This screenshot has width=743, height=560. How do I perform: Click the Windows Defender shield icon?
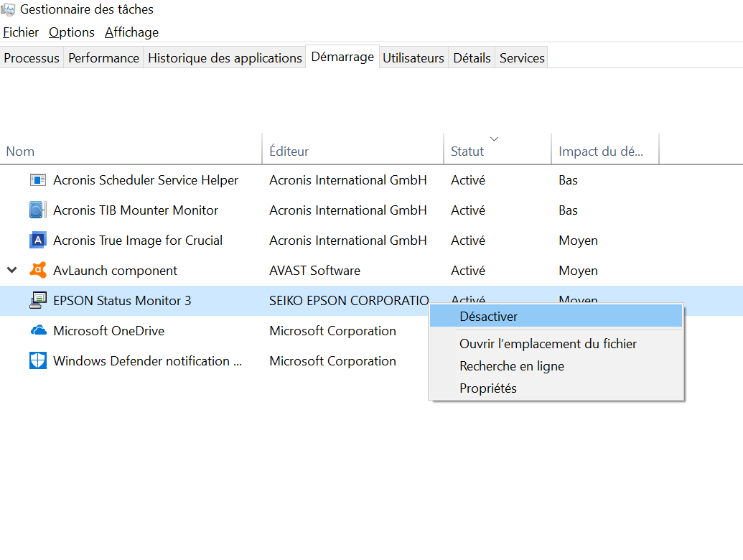(37, 361)
